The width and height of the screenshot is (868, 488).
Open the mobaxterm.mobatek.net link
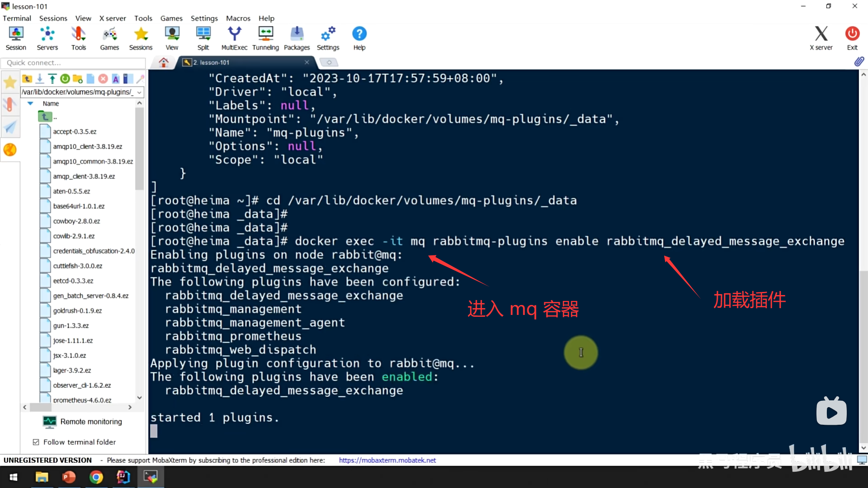coord(387,460)
